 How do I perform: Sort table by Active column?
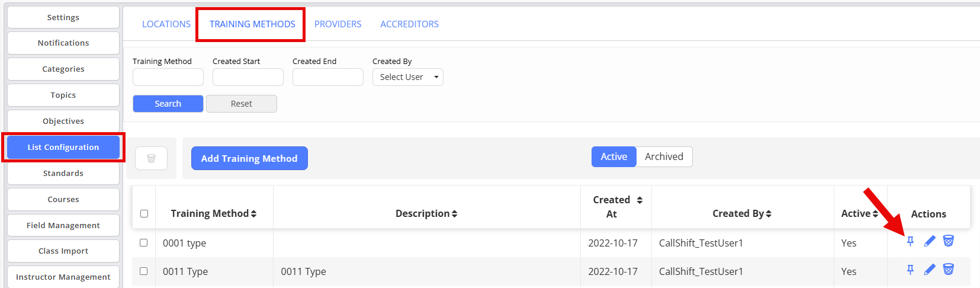click(860, 213)
